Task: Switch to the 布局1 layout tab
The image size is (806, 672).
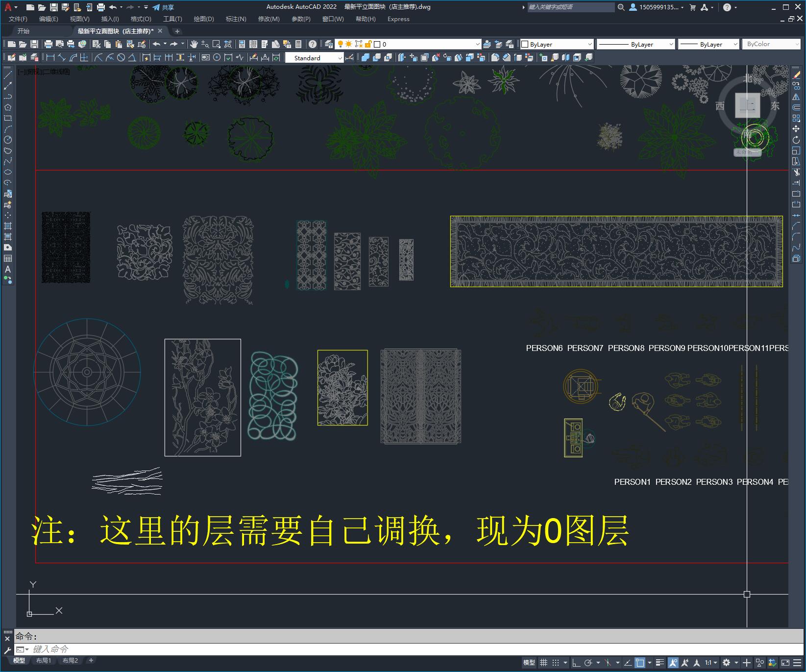Action: coord(44,660)
